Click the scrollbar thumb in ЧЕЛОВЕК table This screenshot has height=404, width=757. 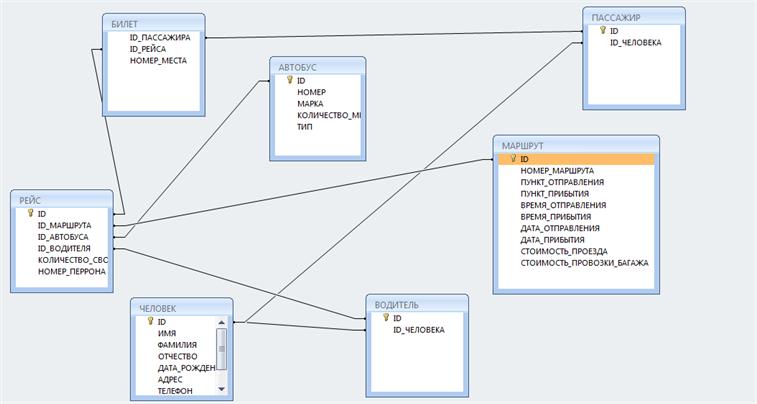coord(222,349)
